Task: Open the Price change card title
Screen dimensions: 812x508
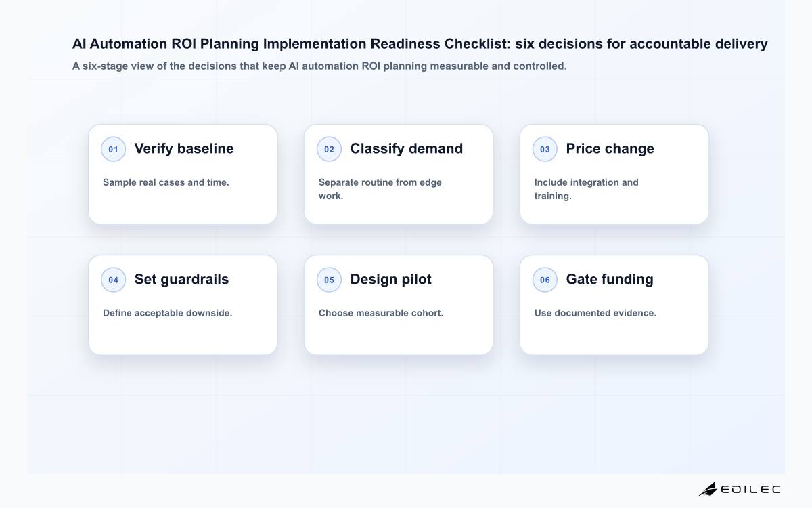Action: [610, 149]
